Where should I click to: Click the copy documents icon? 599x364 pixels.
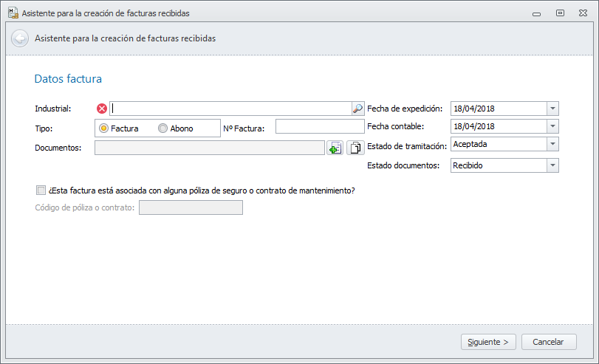point(355,148)
